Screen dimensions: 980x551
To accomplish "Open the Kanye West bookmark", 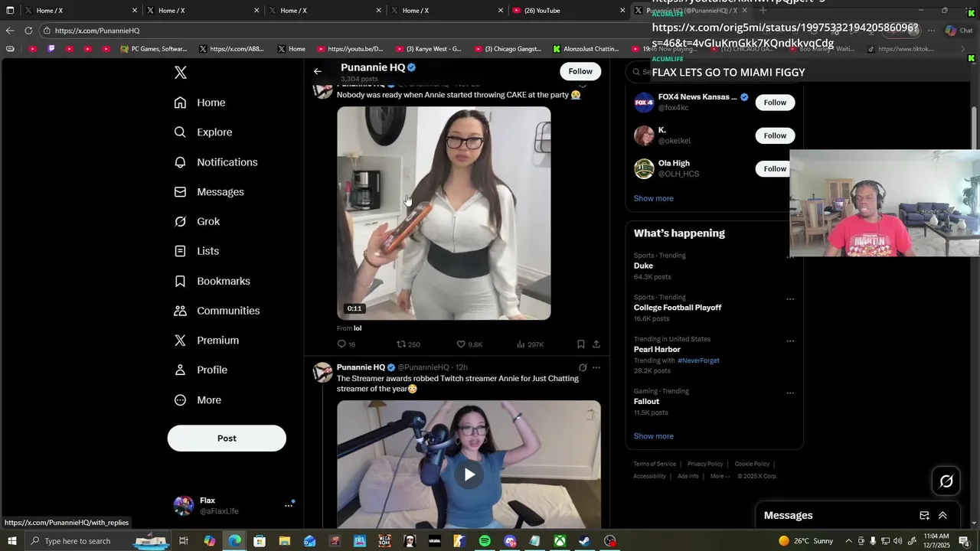I will 429,49.
